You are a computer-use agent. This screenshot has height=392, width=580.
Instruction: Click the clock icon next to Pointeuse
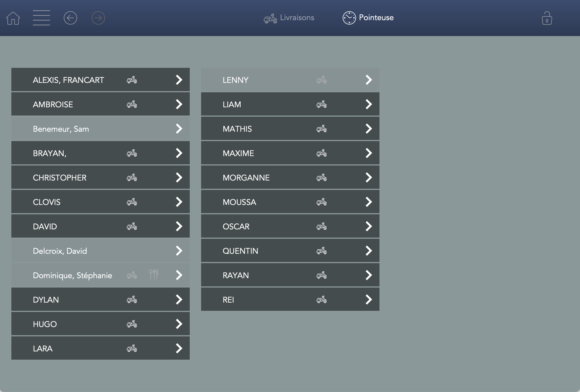(x=349, y=18)
